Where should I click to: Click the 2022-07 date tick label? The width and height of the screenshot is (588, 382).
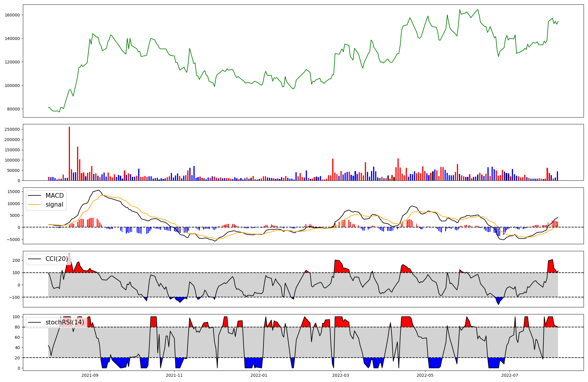click(510, 375)
